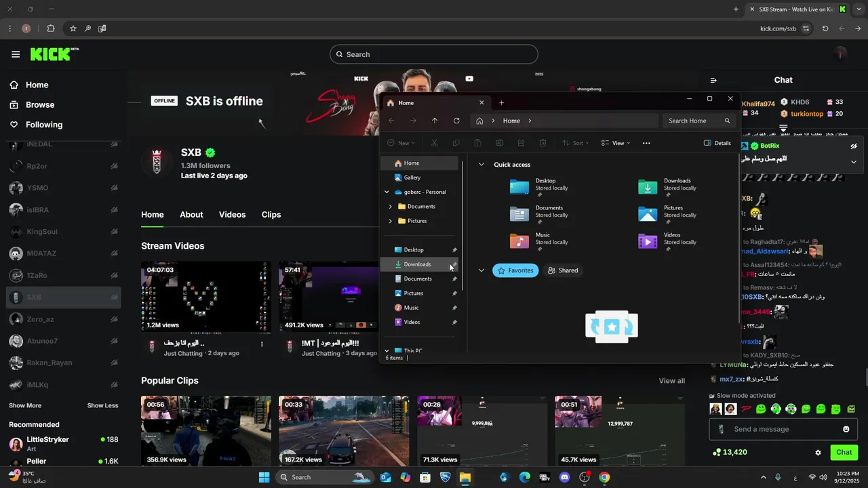868x488 pixels.
Task: Select Gallery in navigation pane
Action: (419, 178)
